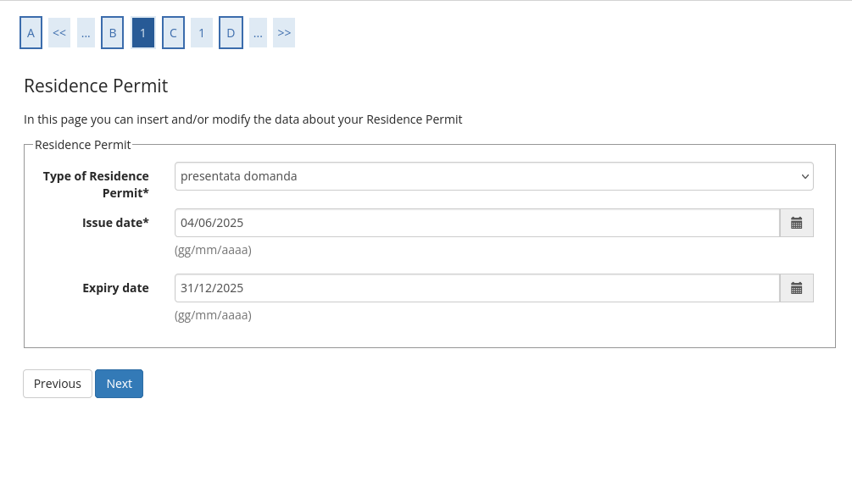This screenshot has height=504, width=852.
Task: Jump to section C step
Action: pos(173,33)
